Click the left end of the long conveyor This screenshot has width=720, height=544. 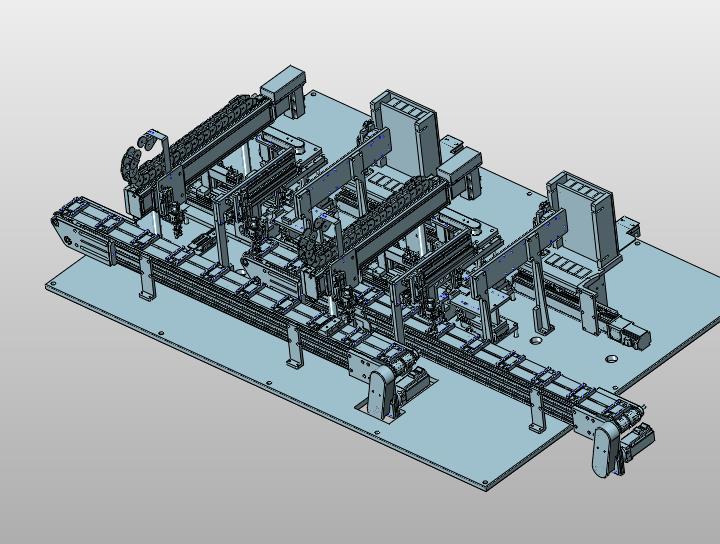coord(64,225)
